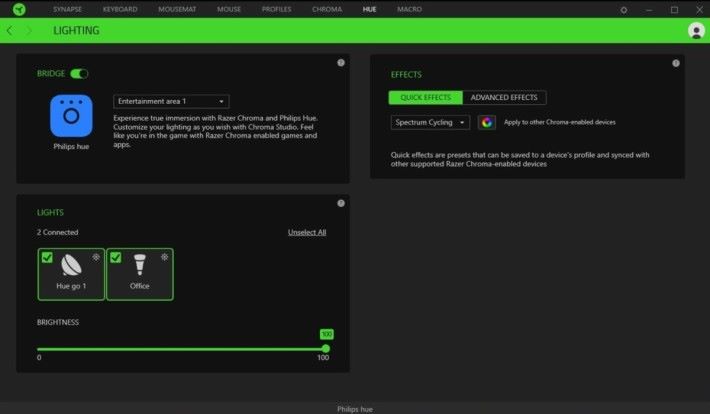
Task: Click the Brightness label
Action: pos(58,323)
